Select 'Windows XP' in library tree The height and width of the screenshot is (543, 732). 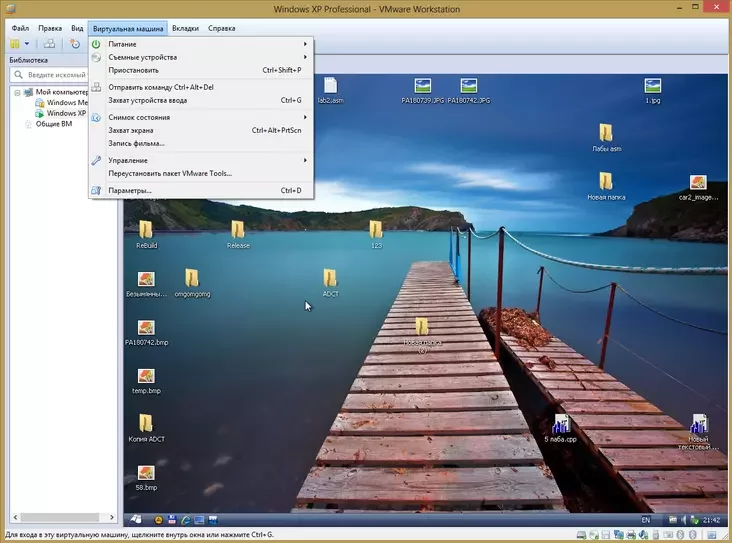(66, 113)
